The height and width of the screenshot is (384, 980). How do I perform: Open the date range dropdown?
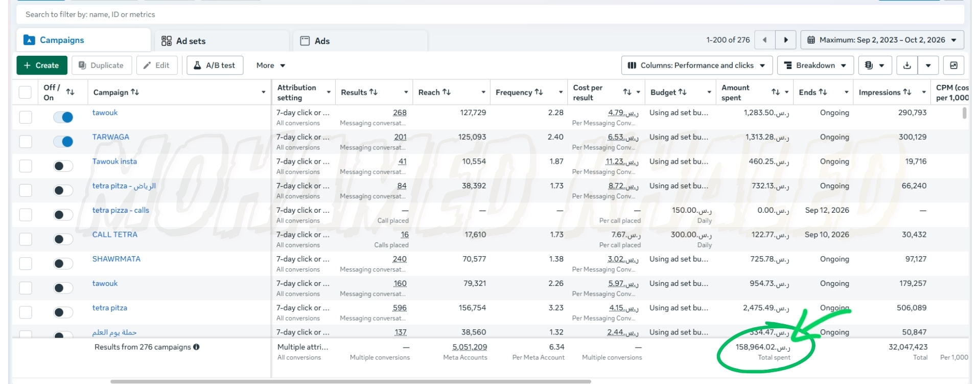point(882,40)
